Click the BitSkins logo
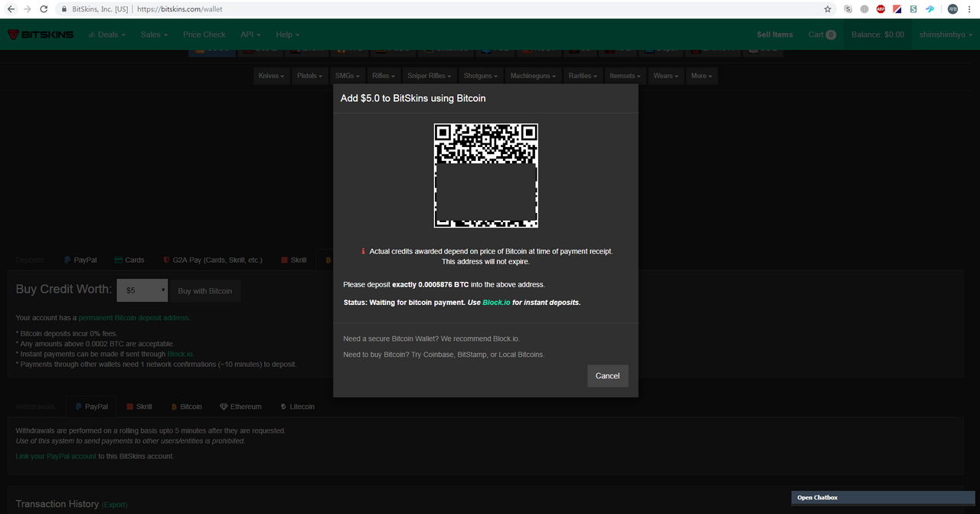Screen dimensions: 980x514 click(40, 34)
